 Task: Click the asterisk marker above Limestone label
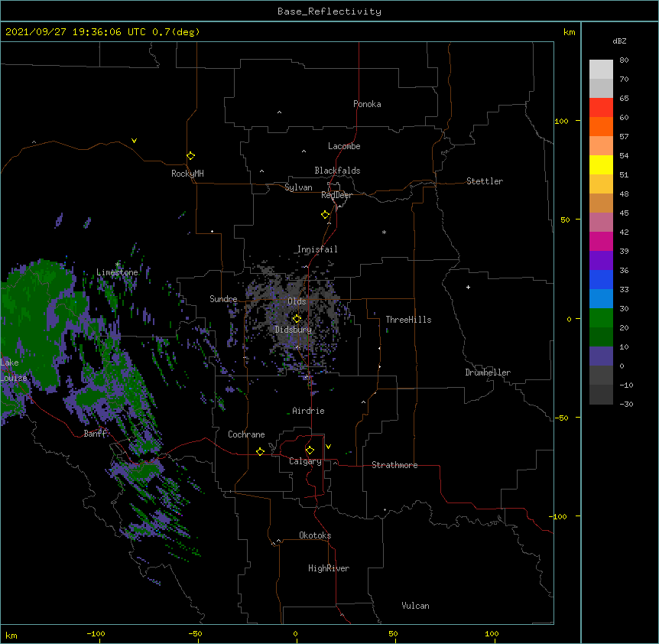click(118, 264)
